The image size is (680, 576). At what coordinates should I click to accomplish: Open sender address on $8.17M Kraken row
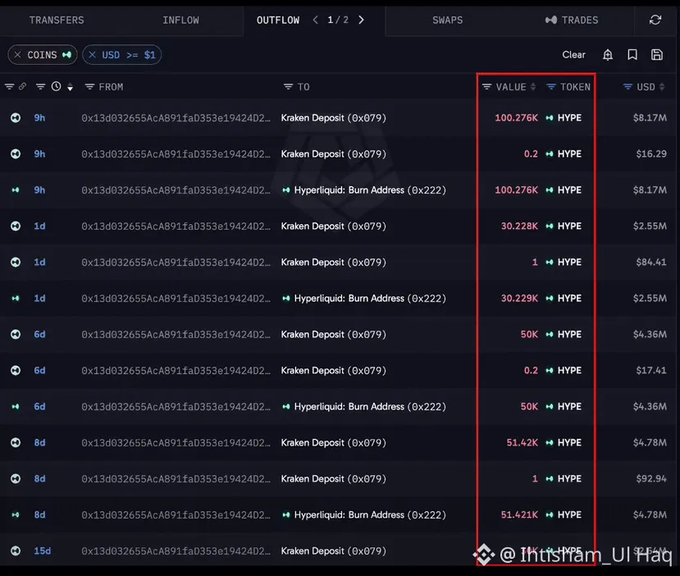click(x=176, y=118)
